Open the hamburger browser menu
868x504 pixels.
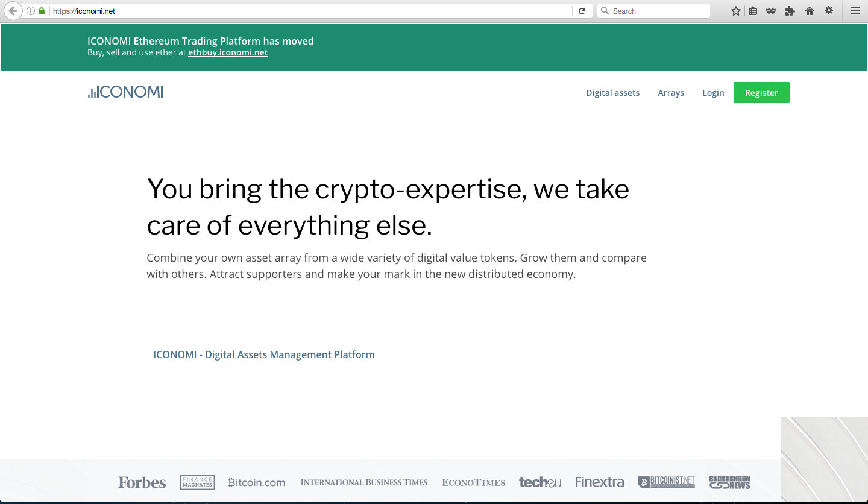pyautogui.click(x=855, y=11)
